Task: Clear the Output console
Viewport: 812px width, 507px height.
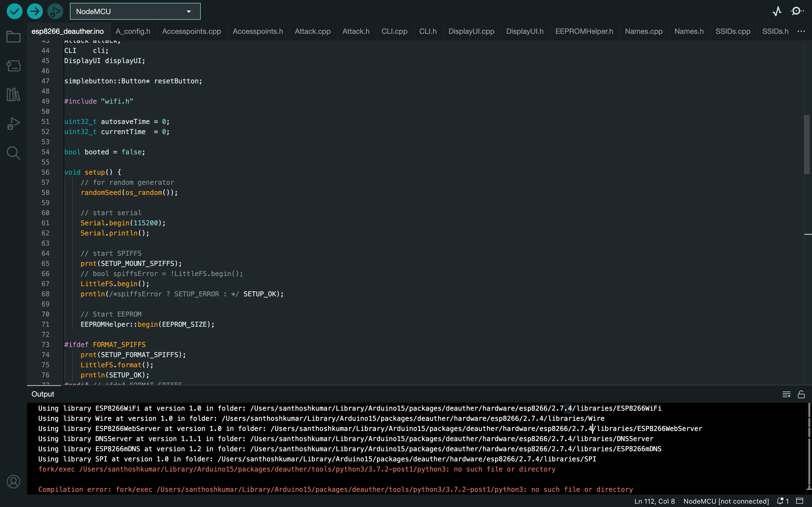Action: tap(786, 394)
